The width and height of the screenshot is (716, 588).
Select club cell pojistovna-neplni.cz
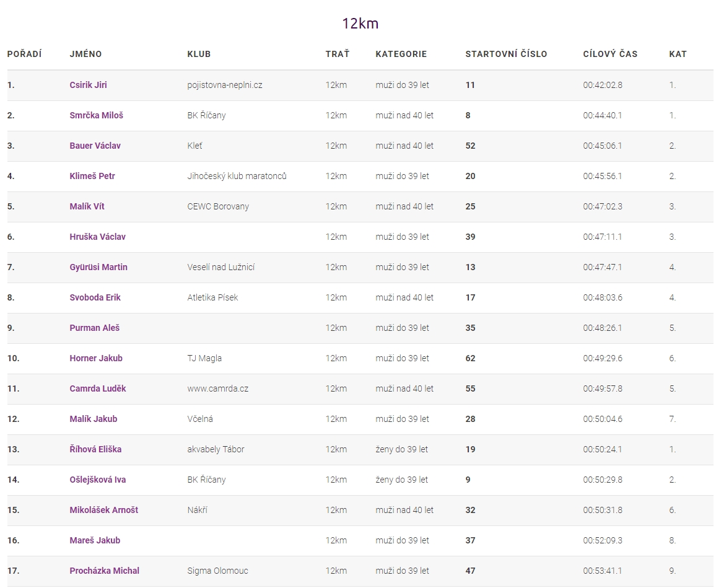click(x=225, y=85)
